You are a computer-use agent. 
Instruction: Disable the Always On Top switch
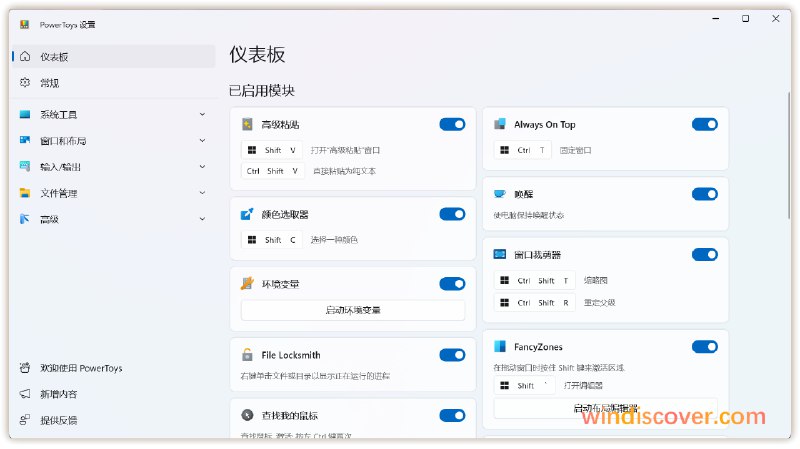coord(705,124)
